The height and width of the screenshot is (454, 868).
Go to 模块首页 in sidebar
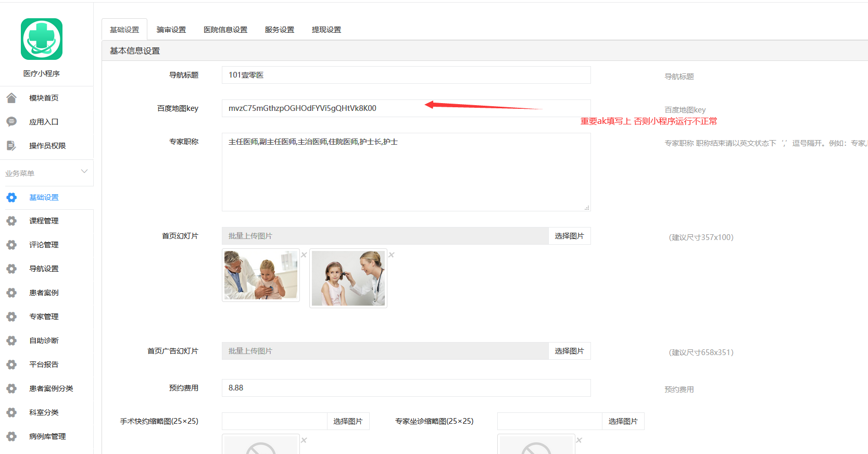44,98
